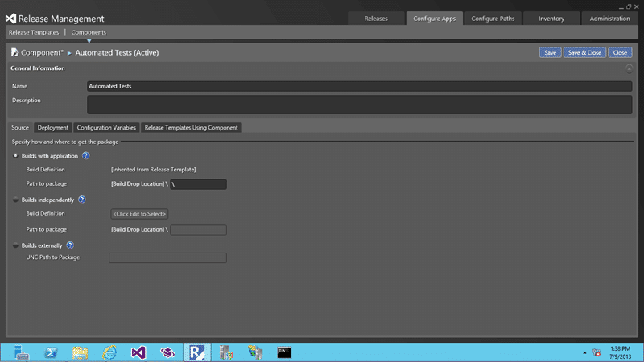Launch PowerShell from the taskbar
Viewport: 644px width, 362px height.
(51, 352)
